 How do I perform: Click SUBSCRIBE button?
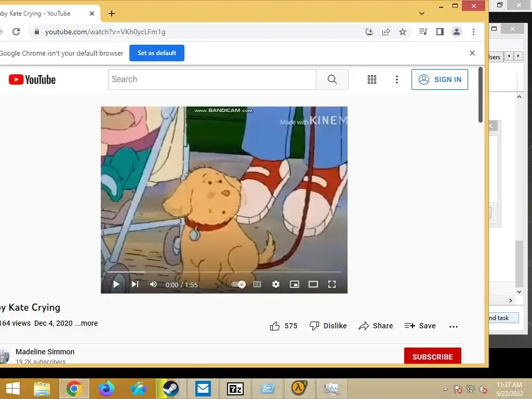(x=433, y=356)
